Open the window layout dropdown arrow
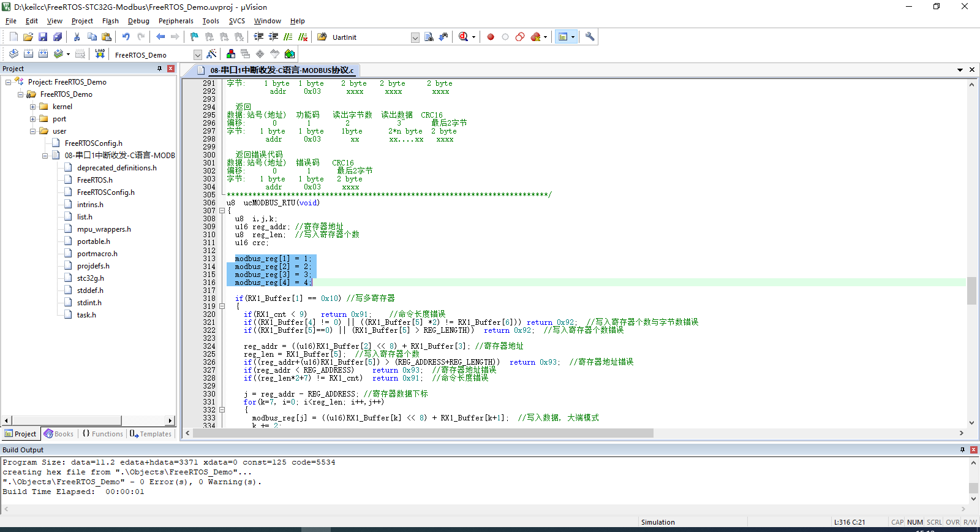 (573, 37)
